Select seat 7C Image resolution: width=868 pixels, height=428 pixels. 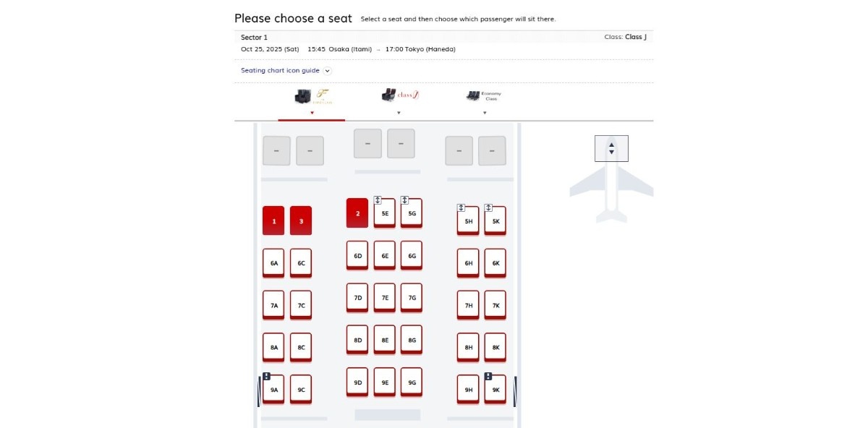301,304
